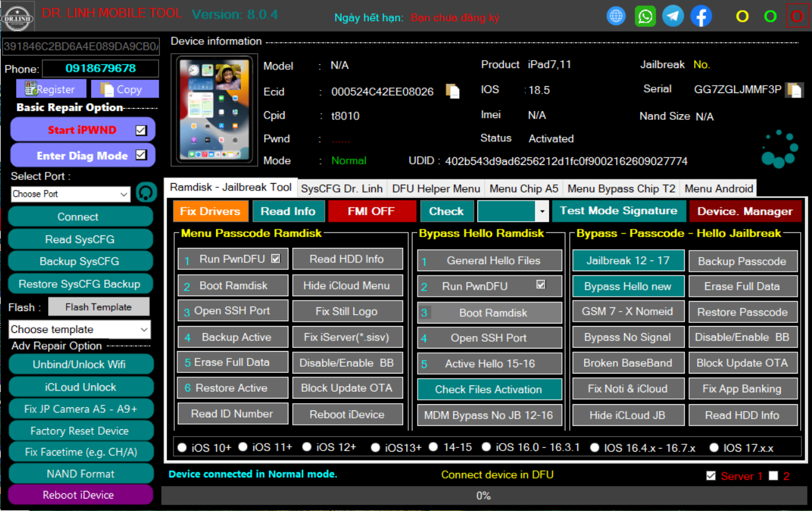Screen dimensions: 812x511
Task: Click MDM Bypass No JB 12-16 button
Action: [489, 415]
